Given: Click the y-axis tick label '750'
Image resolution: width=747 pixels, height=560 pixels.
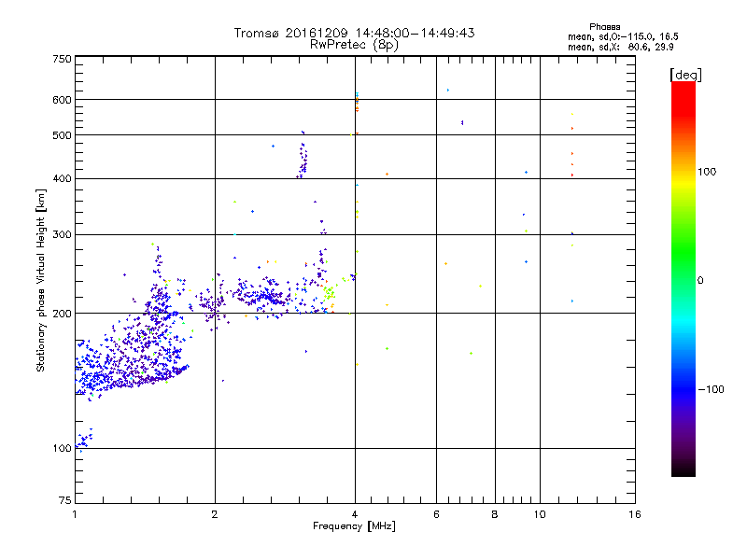Looking at the screenshot, I should 62,59.
